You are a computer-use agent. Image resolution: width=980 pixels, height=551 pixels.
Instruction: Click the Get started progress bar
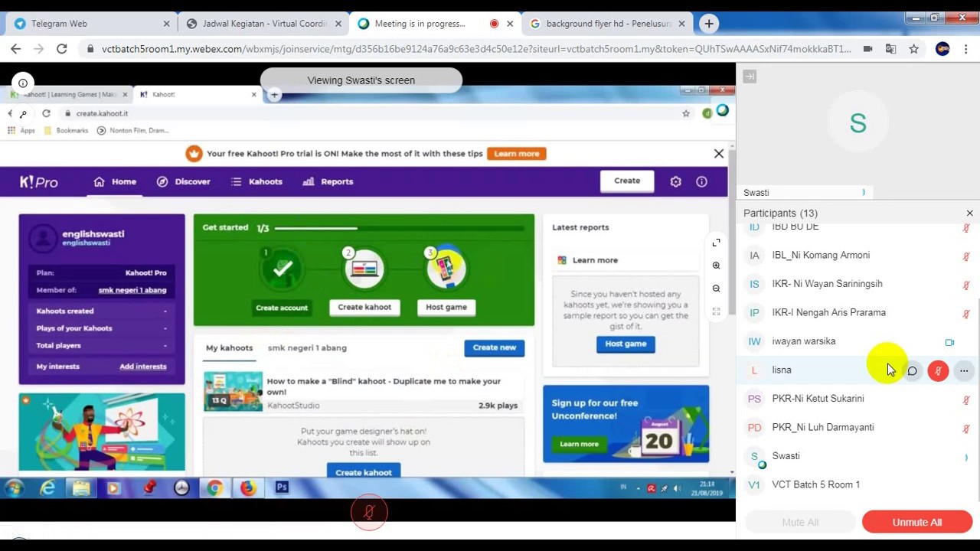coord(399,228)
